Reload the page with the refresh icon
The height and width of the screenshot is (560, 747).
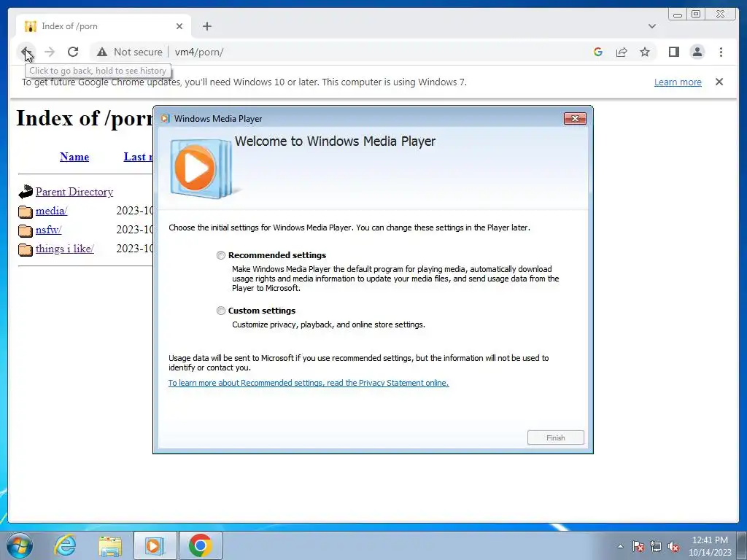(73, 52)
